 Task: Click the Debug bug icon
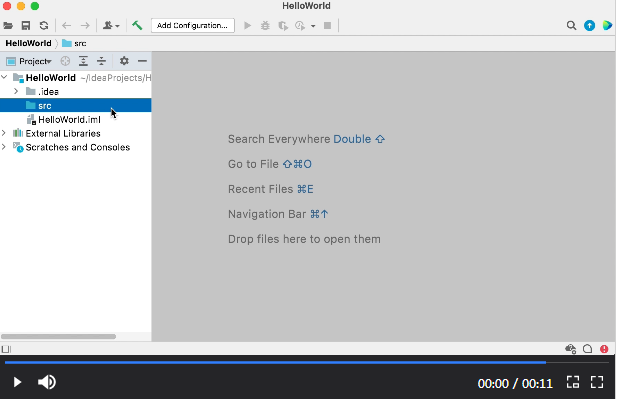click(265, 26)
